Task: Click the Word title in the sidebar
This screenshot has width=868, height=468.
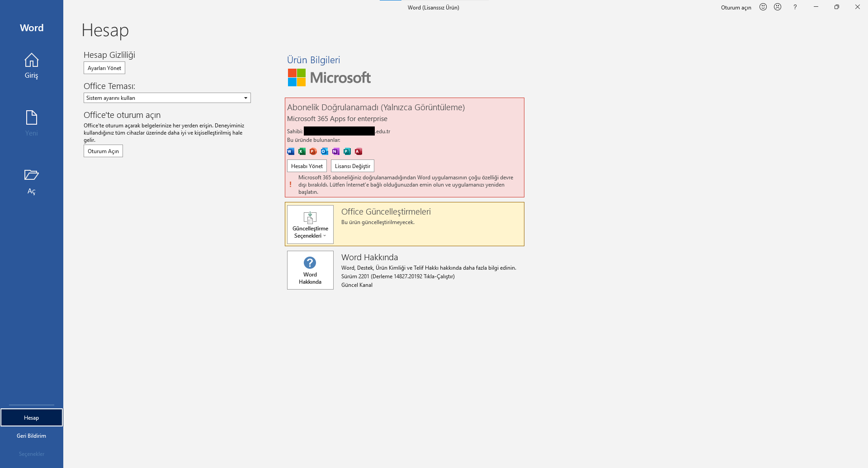Action: (32, 28)
